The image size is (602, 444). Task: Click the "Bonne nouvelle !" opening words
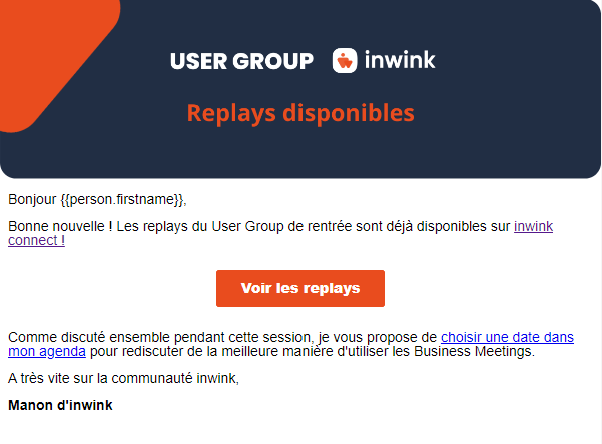coord(59,227)
